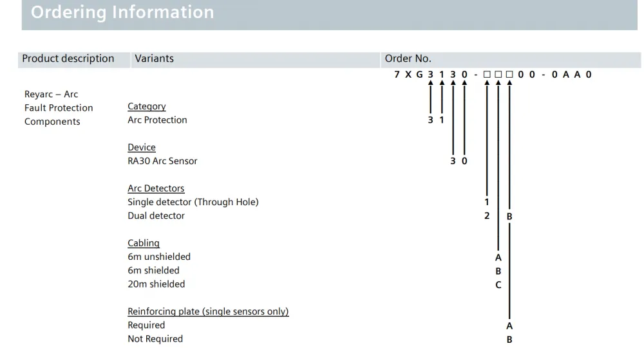Select the Arc Detectors heading
The image size is (644, 348).
[156, 188]
